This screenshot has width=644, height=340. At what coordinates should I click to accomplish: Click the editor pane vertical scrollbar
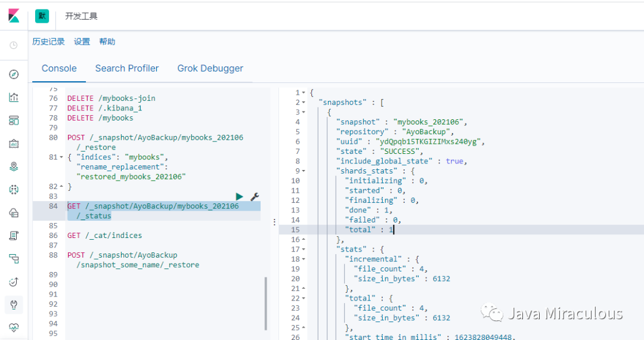(266, 304)
